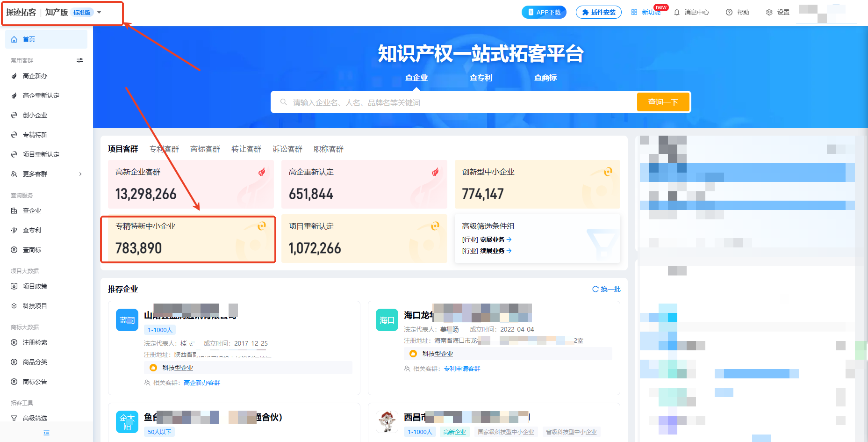Open the help question mark icon
The width and height of the screenshot is (868, 442).
(x=729, y=13)
